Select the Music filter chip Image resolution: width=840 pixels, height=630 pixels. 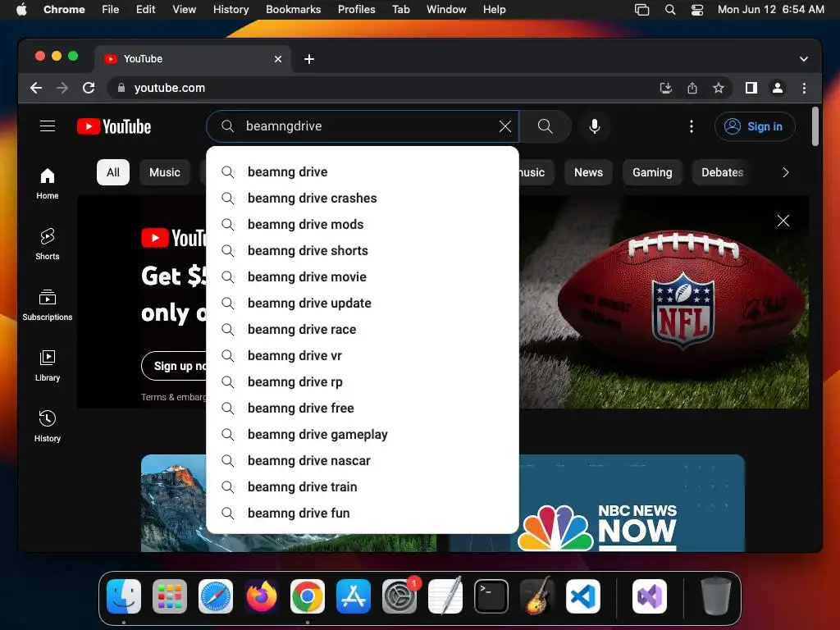(164, 172)
